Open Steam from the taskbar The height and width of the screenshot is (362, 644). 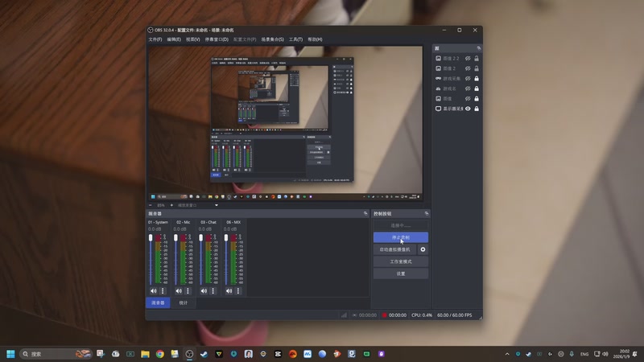(204, 354)
